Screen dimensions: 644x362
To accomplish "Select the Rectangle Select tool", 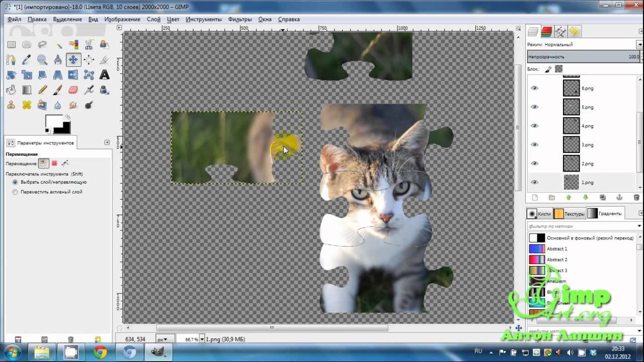I will 11,45.
